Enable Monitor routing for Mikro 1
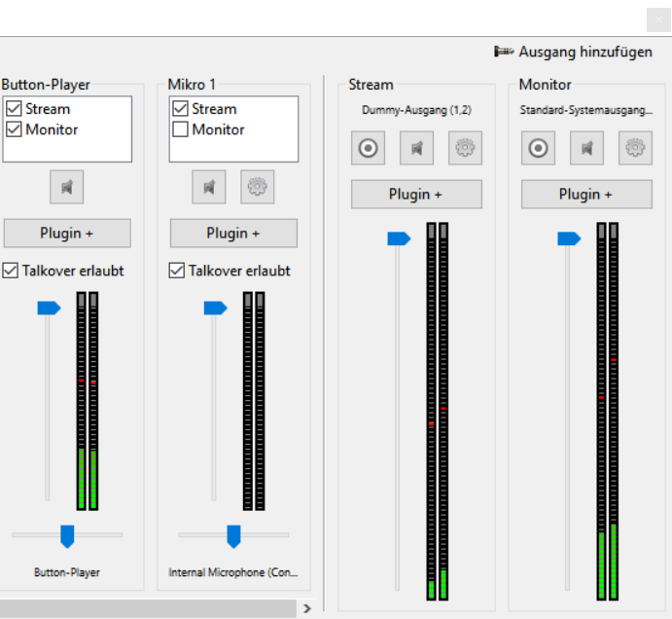Viewport: 672px width, 619px height. (x=181, y=129)
